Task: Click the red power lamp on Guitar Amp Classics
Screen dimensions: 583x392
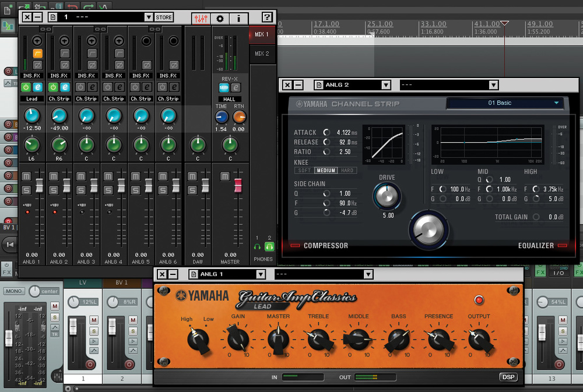Action: point(479,300)
